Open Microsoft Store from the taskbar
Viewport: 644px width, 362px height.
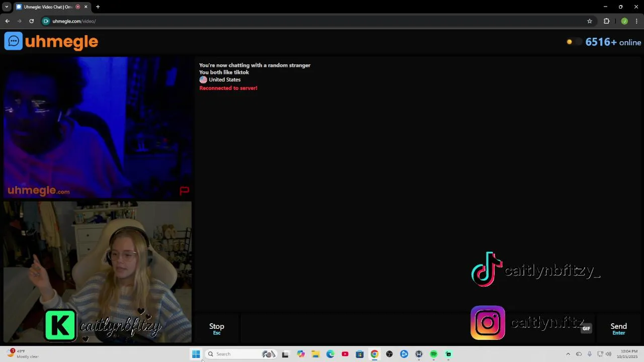click(x=360, y=354)
